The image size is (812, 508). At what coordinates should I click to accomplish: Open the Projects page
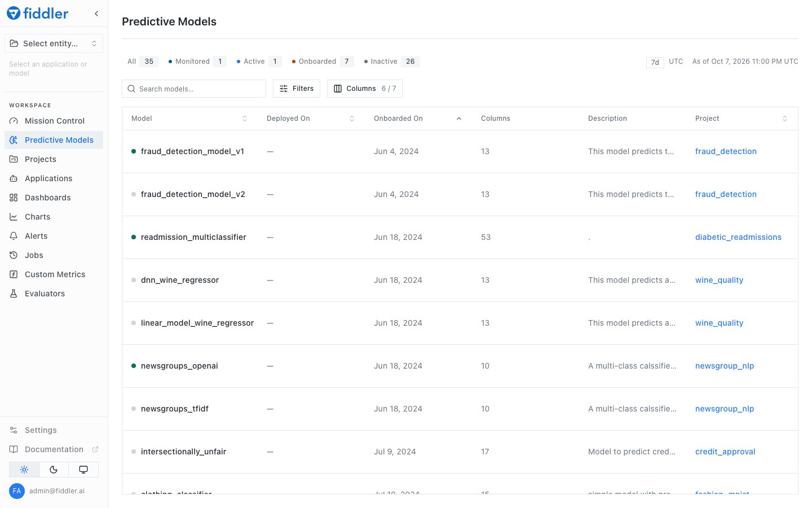pos(54,159)
